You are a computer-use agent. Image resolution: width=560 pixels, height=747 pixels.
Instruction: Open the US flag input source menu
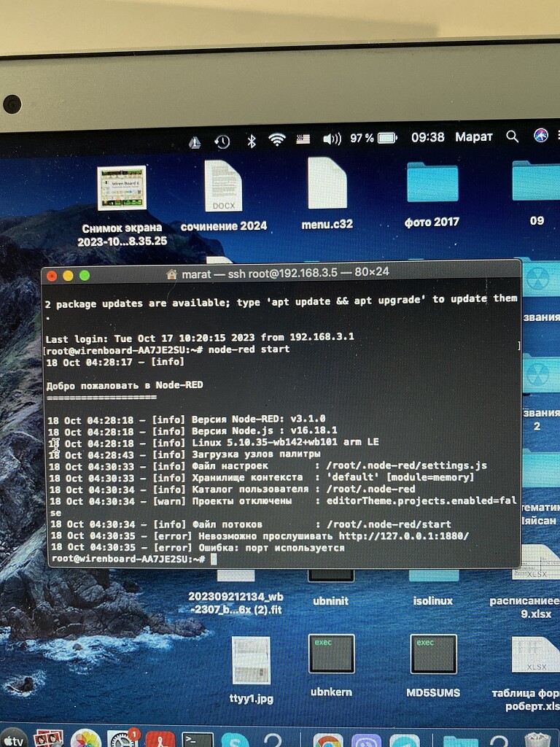(303, 139)
